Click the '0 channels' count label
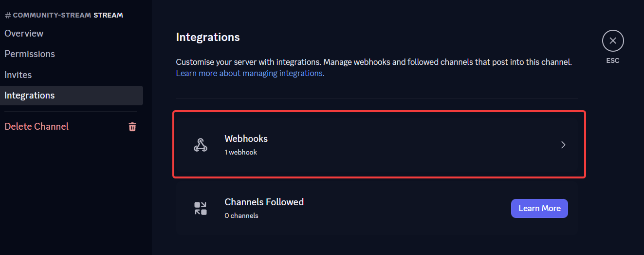Image resolution: width=644 pixels, height=255 pixels. click(x=241, y=216)
